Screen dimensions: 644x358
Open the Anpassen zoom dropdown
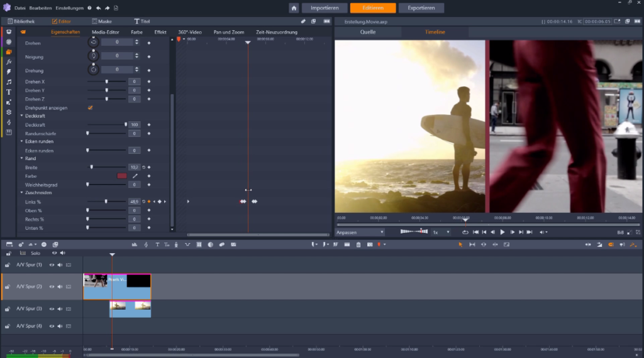point(360,232)
